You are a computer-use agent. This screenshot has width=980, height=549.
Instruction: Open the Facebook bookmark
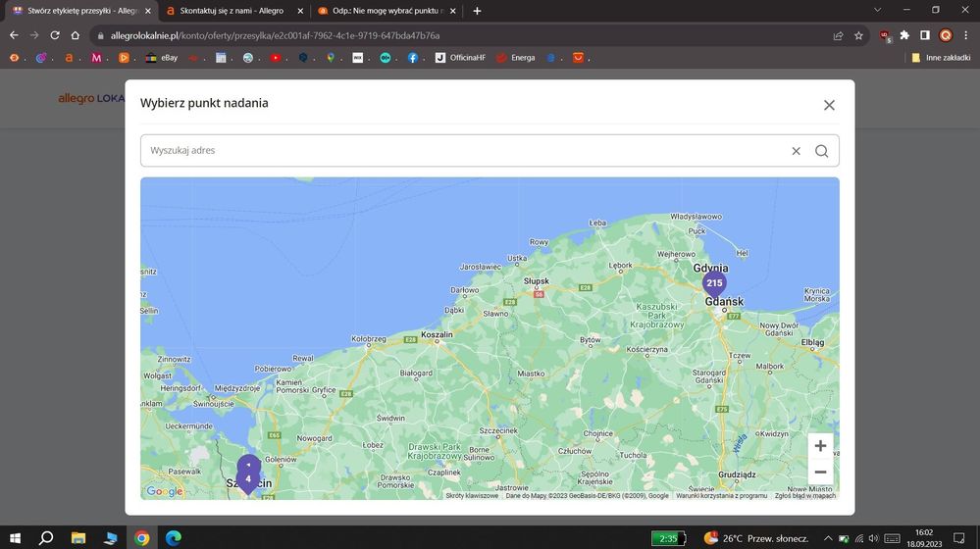(412, 58)
